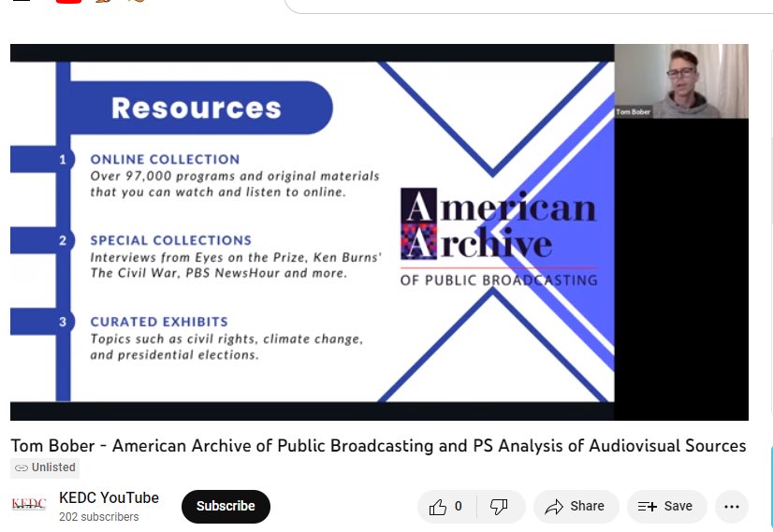The height and width of the screenshot is (532, 773).
Task: Open KEDC channel avatar logo
Action: tap(29, 504)
